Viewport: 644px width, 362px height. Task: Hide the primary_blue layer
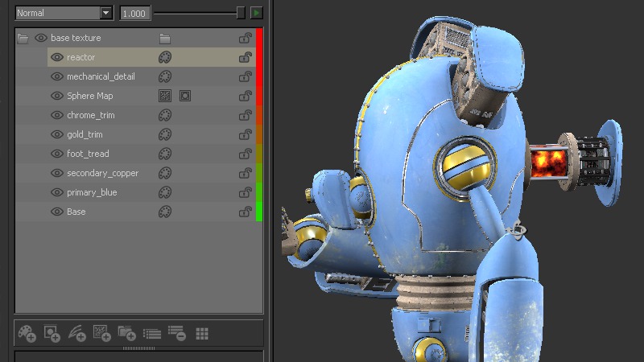[57, 192]
